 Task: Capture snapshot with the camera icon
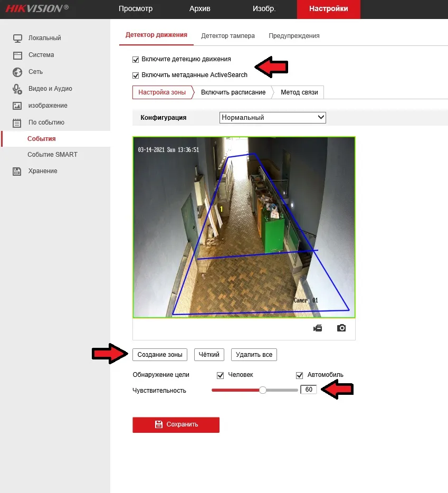(x=341, y=327)
